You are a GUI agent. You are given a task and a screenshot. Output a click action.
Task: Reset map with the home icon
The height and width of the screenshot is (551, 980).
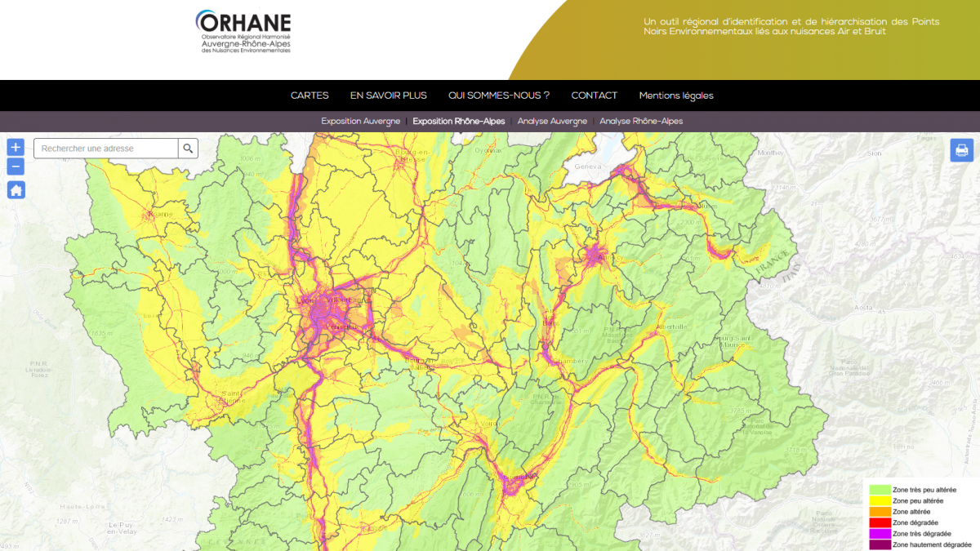16,190
